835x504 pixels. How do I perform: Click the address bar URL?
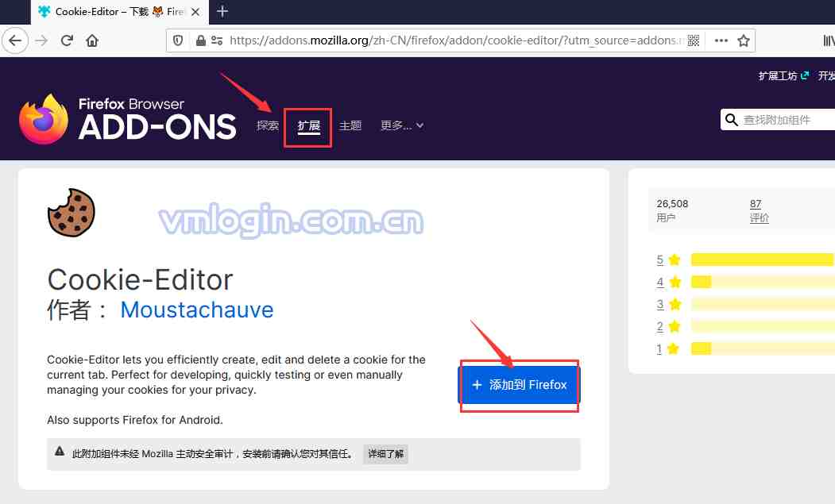coord(455,40)
